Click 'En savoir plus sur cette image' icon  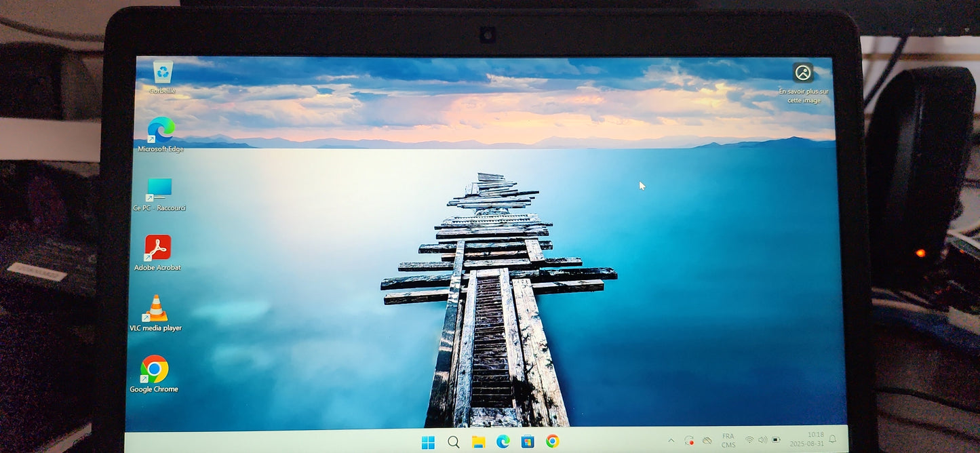(803, 73)
